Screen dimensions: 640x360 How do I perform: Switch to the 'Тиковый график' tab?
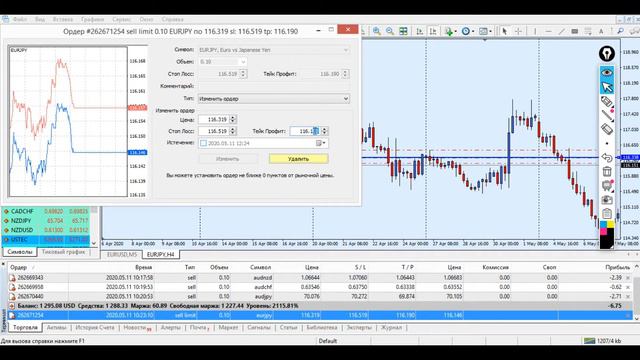(63, 252)
